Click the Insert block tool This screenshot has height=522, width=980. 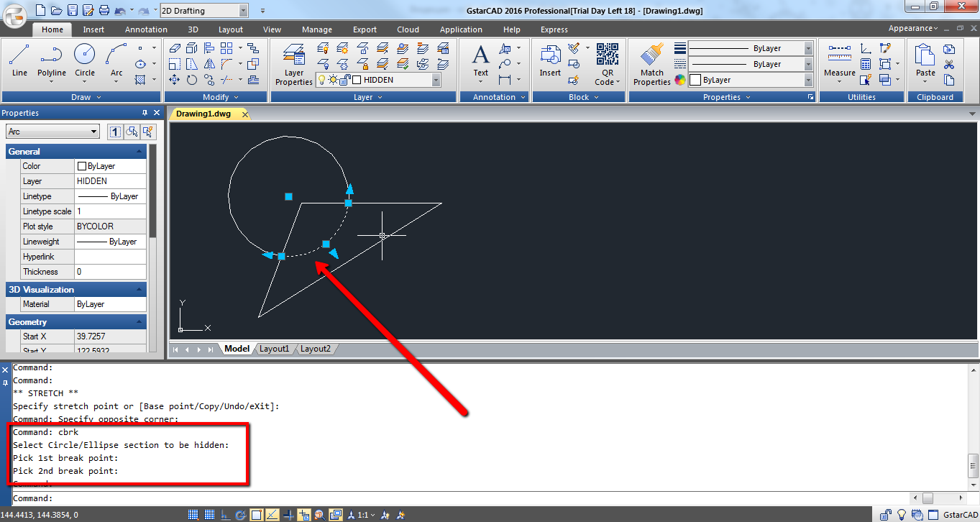tap(550, 60)
